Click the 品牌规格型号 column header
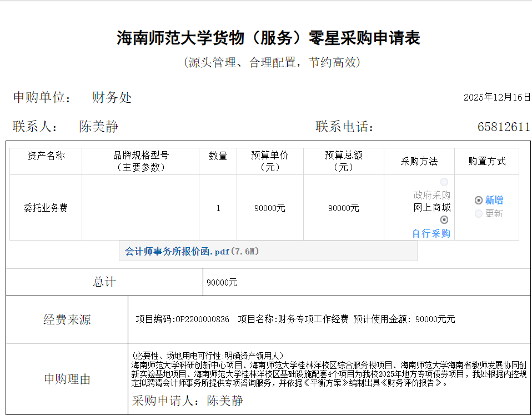Image resolution: width=532 pixels, height=415 pixels. point(140,161)
